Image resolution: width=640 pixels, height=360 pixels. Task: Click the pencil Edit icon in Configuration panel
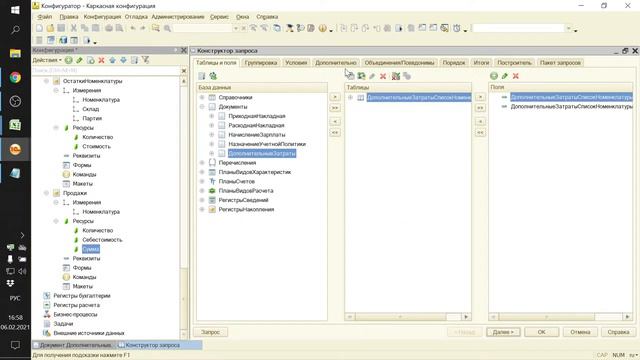click(80, 60)
